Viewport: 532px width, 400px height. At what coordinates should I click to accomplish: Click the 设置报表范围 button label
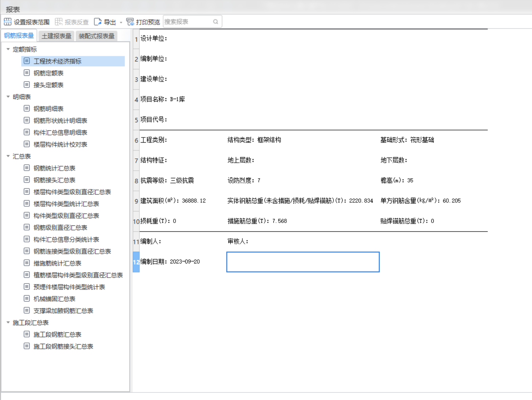click(32, 22)
